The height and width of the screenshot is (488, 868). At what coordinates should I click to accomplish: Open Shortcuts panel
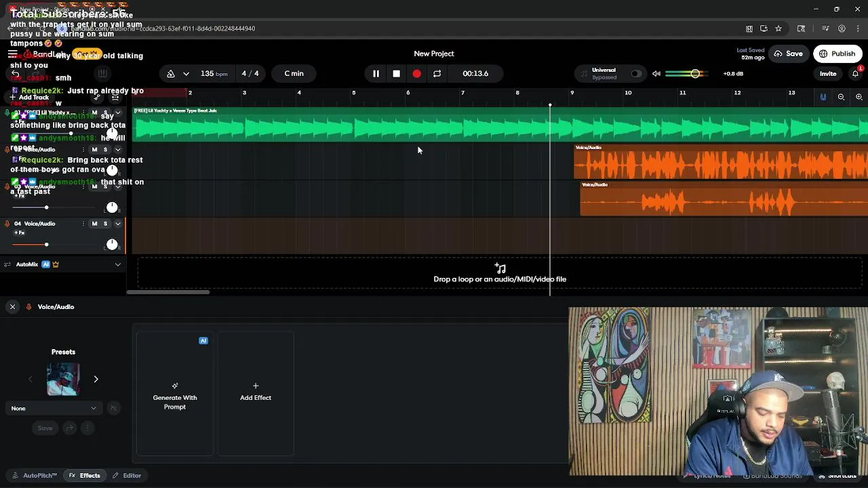pos(838,476)
